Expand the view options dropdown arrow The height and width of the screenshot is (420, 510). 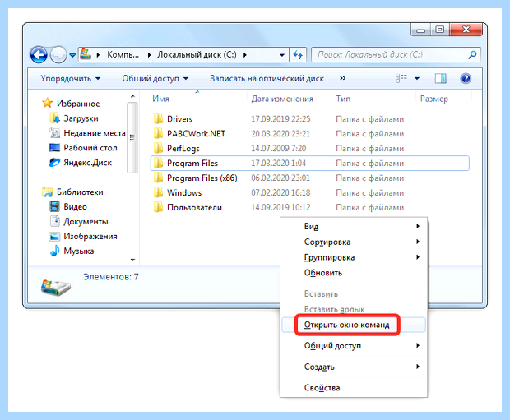(x=417, y=78)
